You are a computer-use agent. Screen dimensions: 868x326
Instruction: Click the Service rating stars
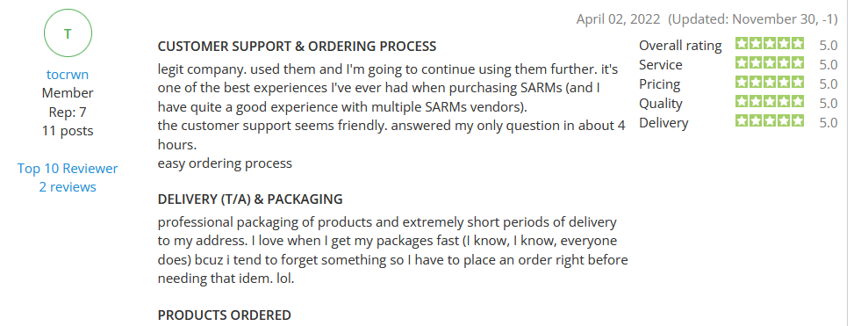coord(770,62)
